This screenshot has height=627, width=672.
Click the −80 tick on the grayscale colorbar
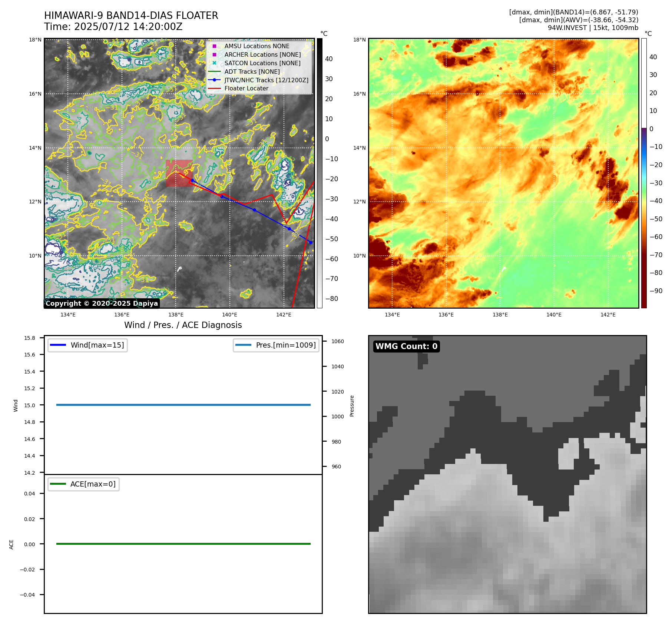pyautogui.click(x=332, y=299)
